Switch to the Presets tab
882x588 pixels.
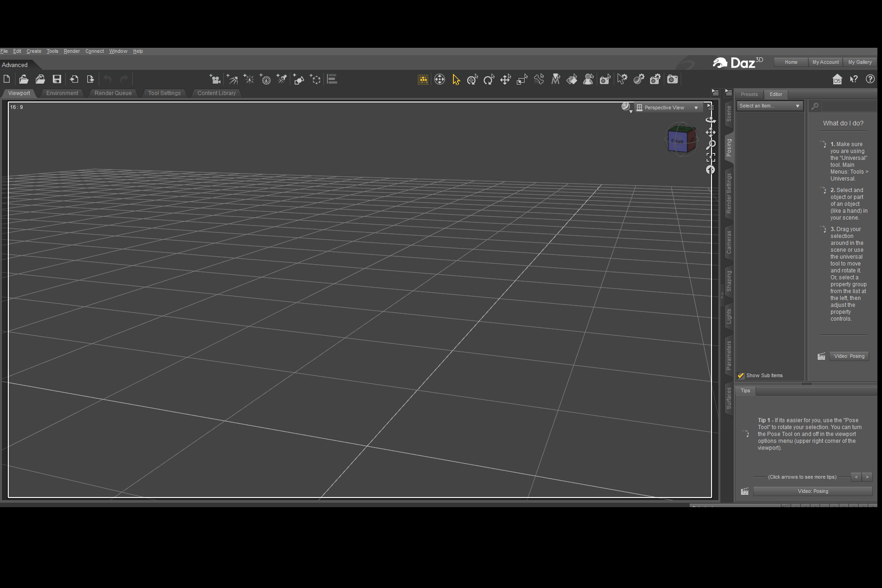(x=749, y=94)
